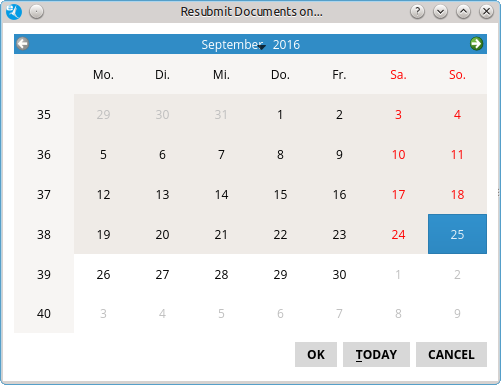Select Monday September 19

[103, 234]
